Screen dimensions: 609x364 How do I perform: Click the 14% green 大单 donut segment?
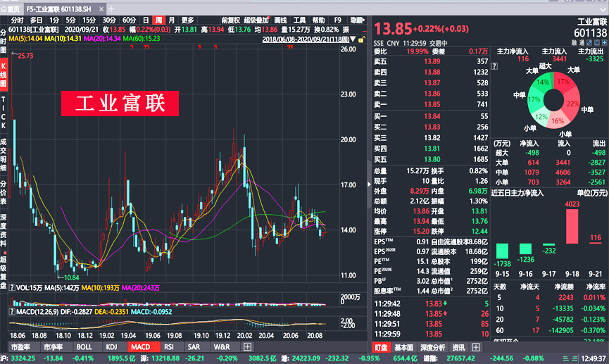tap(542, 82)
